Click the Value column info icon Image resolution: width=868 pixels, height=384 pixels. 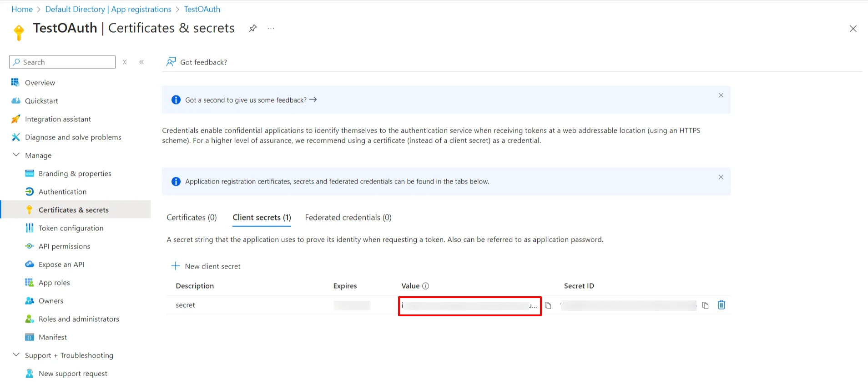pyautogui.click(x=426, y=286)
